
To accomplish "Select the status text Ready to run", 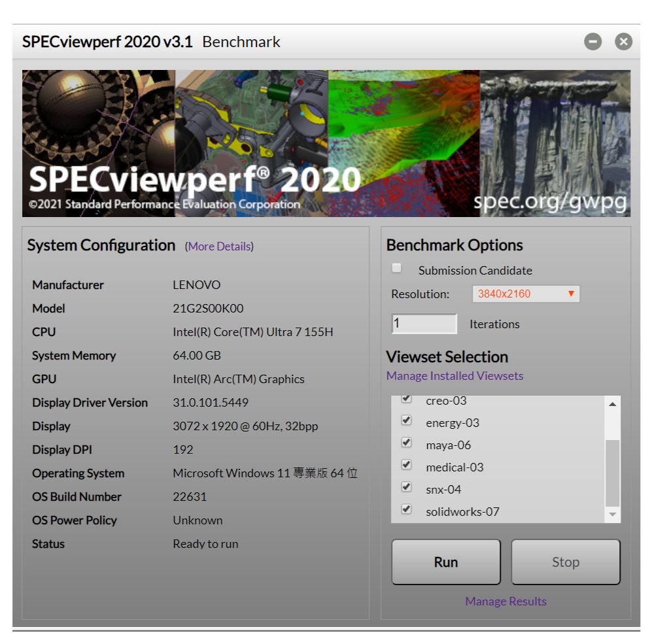I will (205, 544).
